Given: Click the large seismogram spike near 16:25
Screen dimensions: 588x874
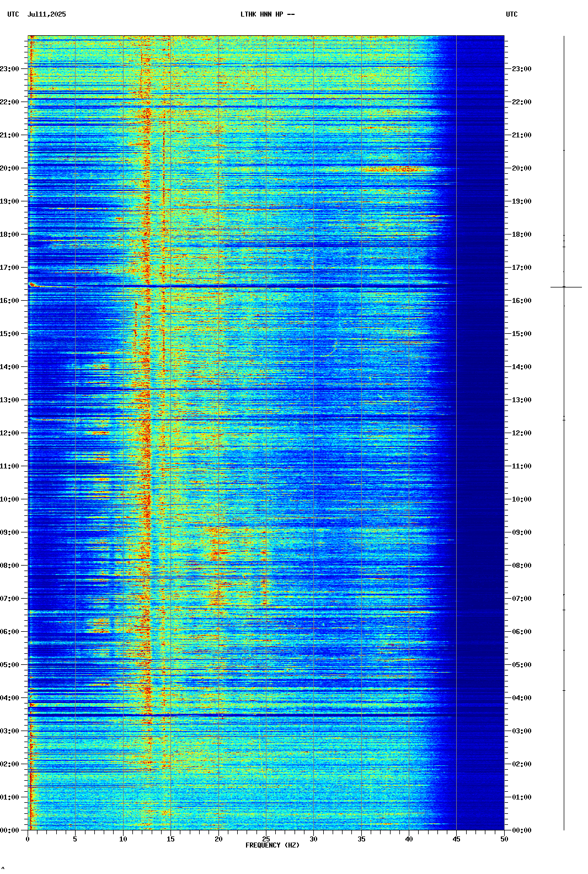Looking at the screenshot, I should pos(566,287).
